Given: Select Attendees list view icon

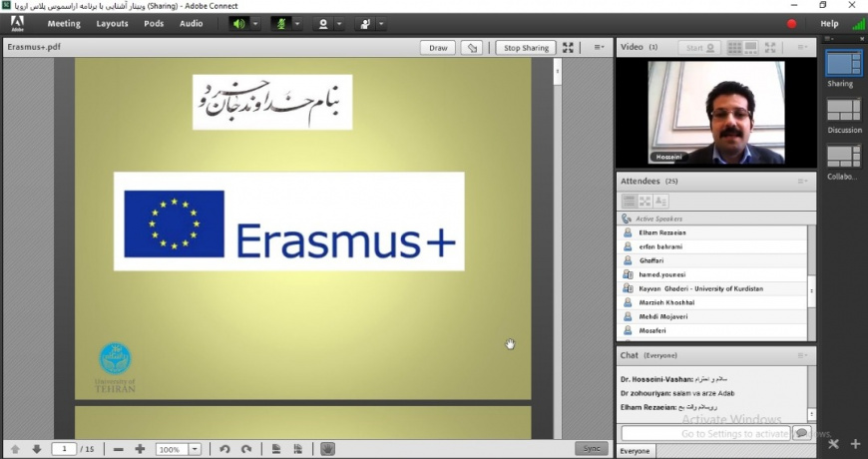Looking at the screenshot, I should pos(629,201).
